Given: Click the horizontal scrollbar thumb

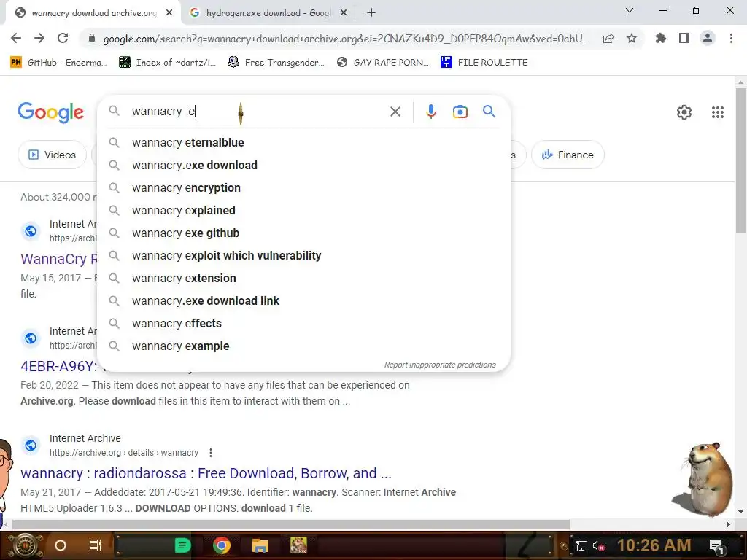Looking at the screenshot, I should coord(290,525).
